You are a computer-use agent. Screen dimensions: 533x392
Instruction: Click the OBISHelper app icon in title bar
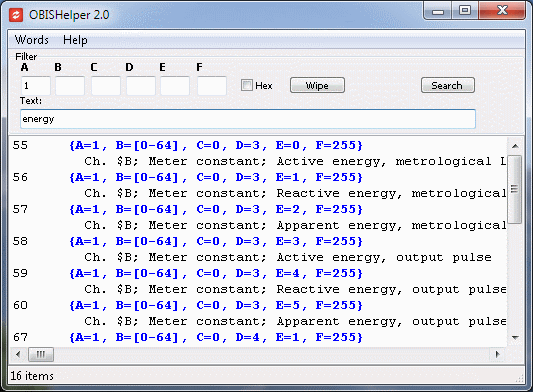pos(16,15)
